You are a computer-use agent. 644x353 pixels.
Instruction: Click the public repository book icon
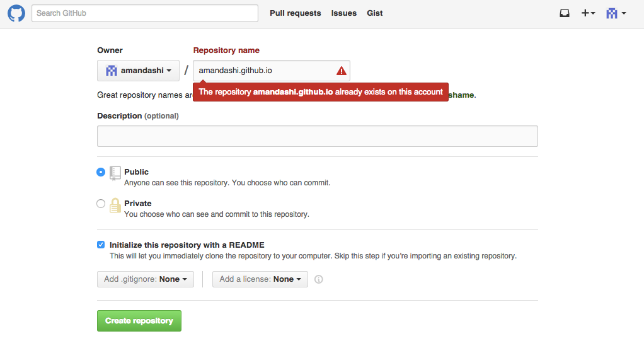pyautogui.click(x=115, y=173)
